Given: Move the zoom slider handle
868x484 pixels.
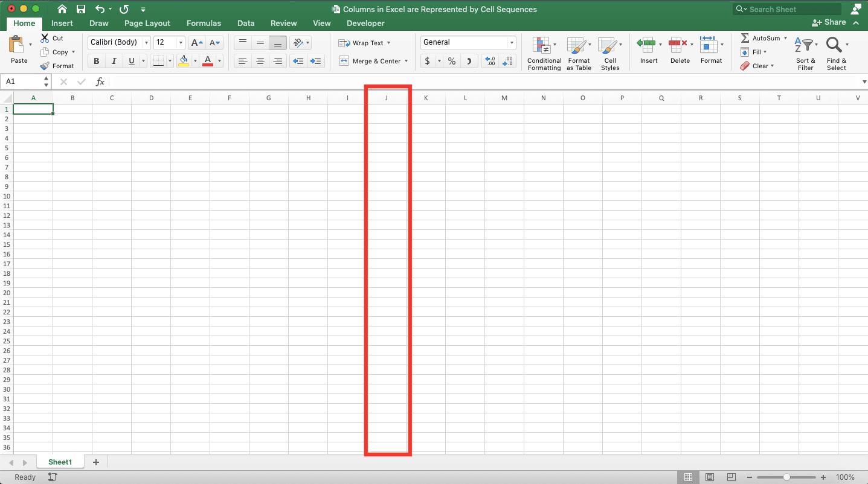Looking at the screenshot, I should tap(786, 477).
